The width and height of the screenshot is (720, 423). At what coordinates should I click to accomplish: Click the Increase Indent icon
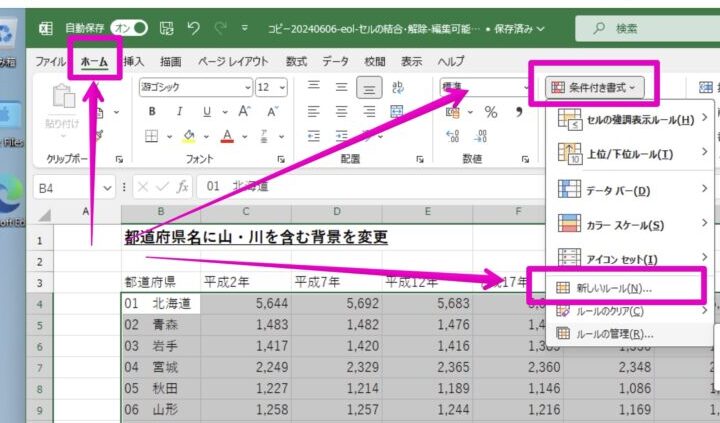click(x=341, y=136)
